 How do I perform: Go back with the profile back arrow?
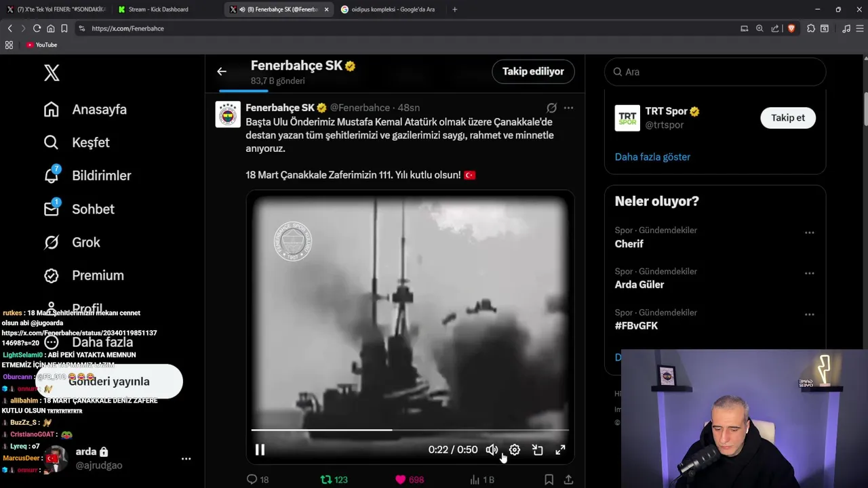222,71
